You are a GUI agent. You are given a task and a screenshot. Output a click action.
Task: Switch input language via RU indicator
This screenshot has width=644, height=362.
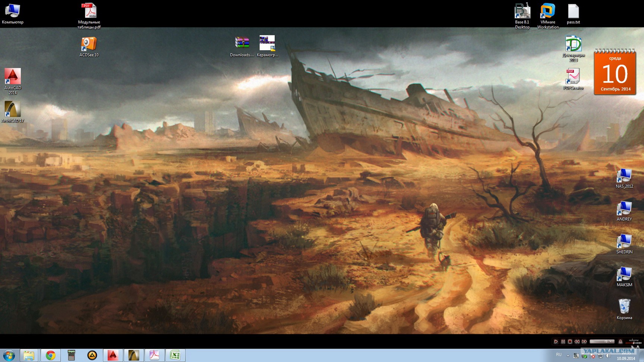[x=559, y=355]
